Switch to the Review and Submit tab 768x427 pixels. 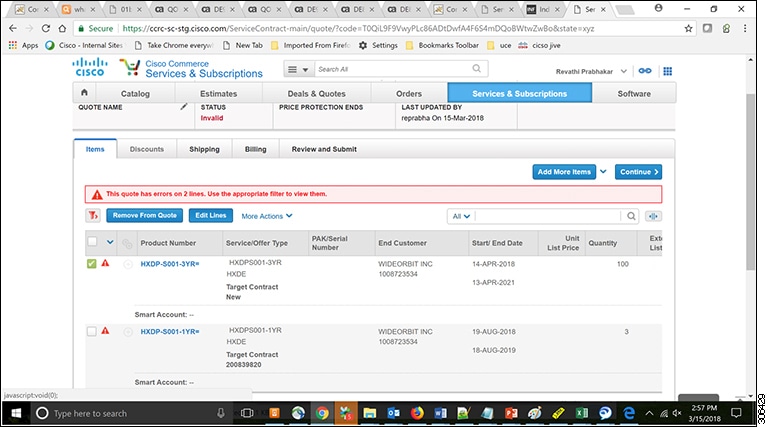tap(324, 149)
